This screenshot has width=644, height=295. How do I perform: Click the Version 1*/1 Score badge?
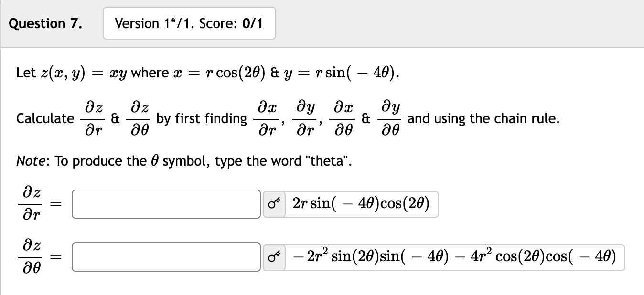(x=189, y=23)
